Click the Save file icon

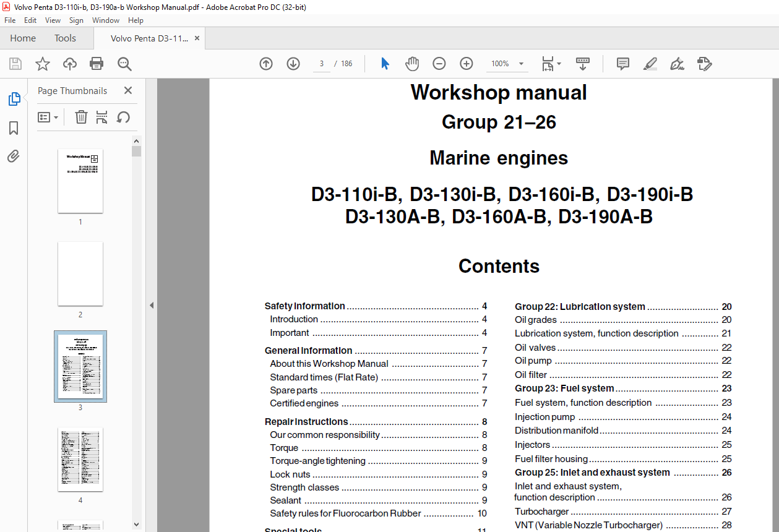[15, 64]
